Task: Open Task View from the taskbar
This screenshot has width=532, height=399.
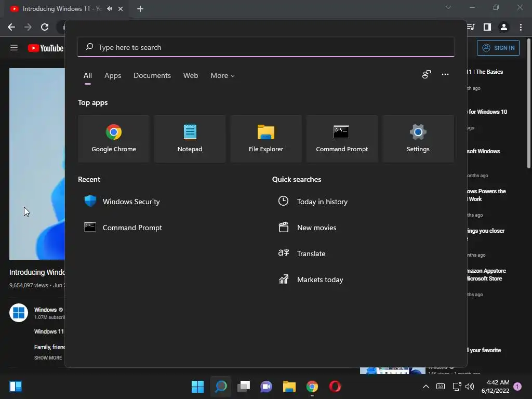Action: coord(243,387)
